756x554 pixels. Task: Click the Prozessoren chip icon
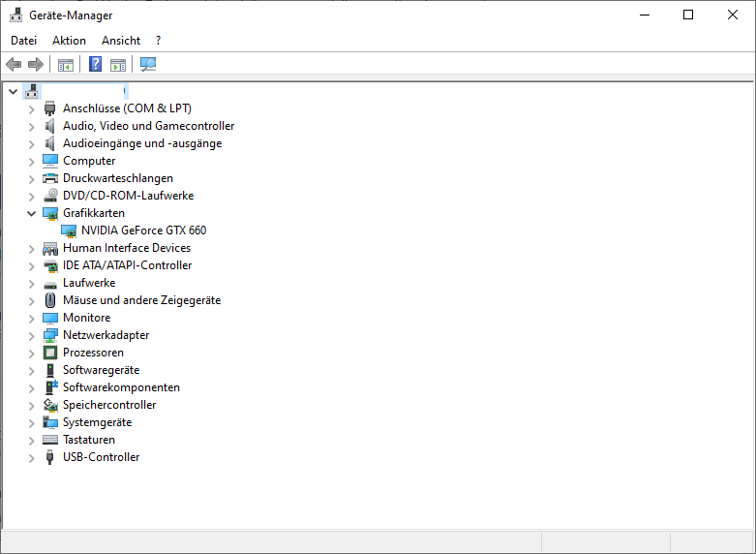(x=50, y=353)
